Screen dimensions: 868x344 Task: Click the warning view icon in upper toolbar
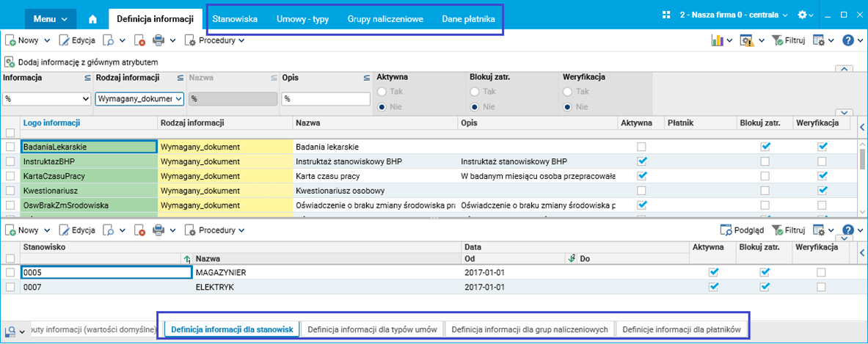[747, 40]
